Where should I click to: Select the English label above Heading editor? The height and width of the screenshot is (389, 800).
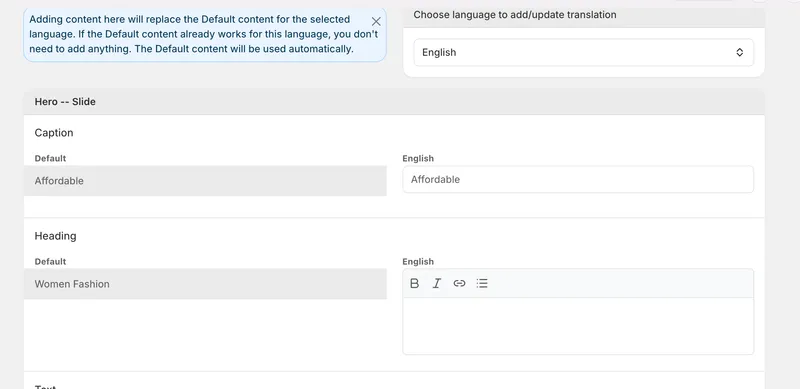(x=418, y=261)
